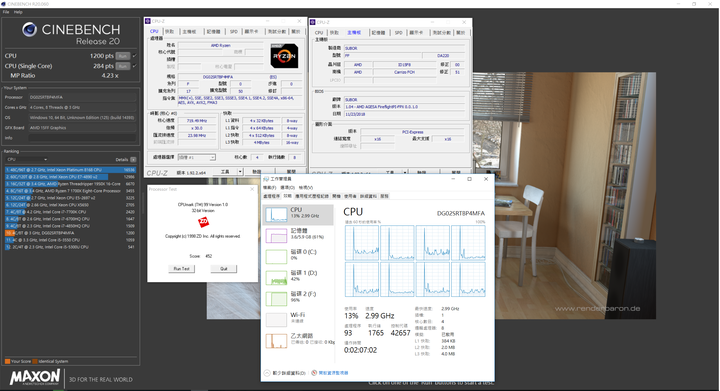The height and width of the screenshot is (391, 720).
Task: Click the Cinebench sphere logo icon
Action: pos(30,30)
